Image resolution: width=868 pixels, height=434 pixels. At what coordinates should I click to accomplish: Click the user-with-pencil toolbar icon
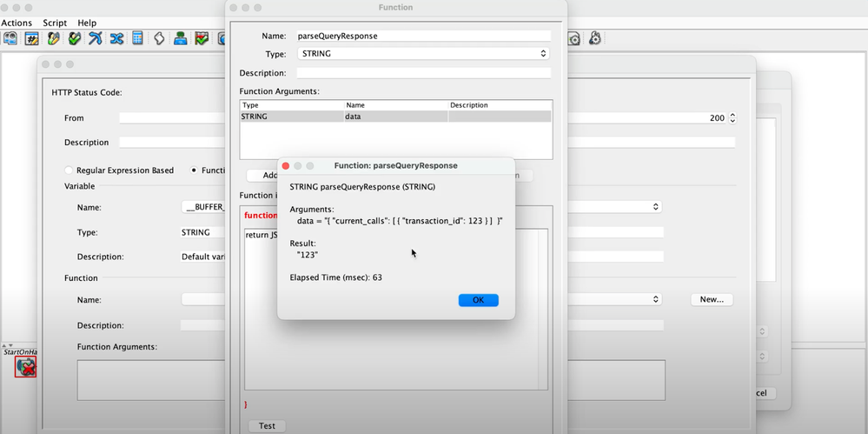pyautogui.click(x=53, y=38)
